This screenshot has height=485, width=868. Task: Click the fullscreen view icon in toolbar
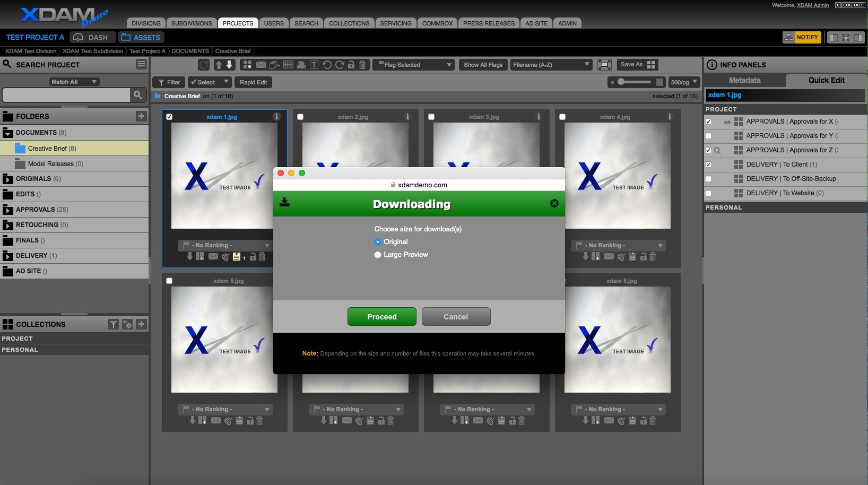pyautogui.click(x=604, y=65)
